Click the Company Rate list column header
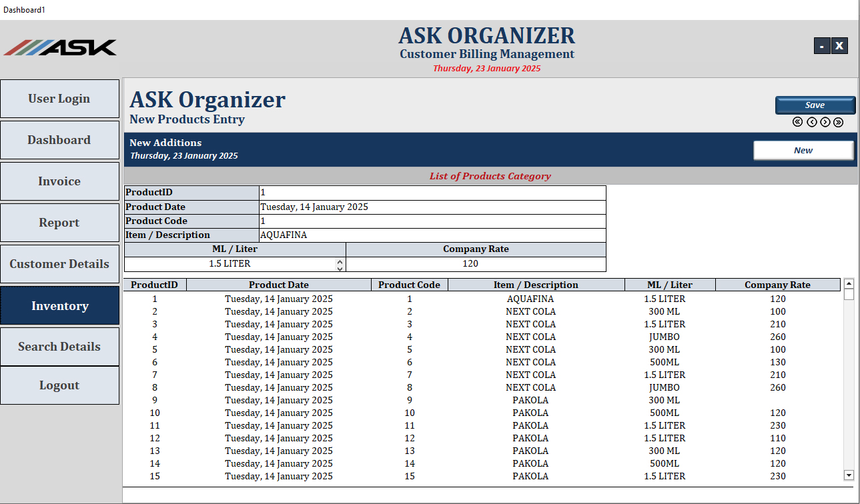 tap(778, 285)
